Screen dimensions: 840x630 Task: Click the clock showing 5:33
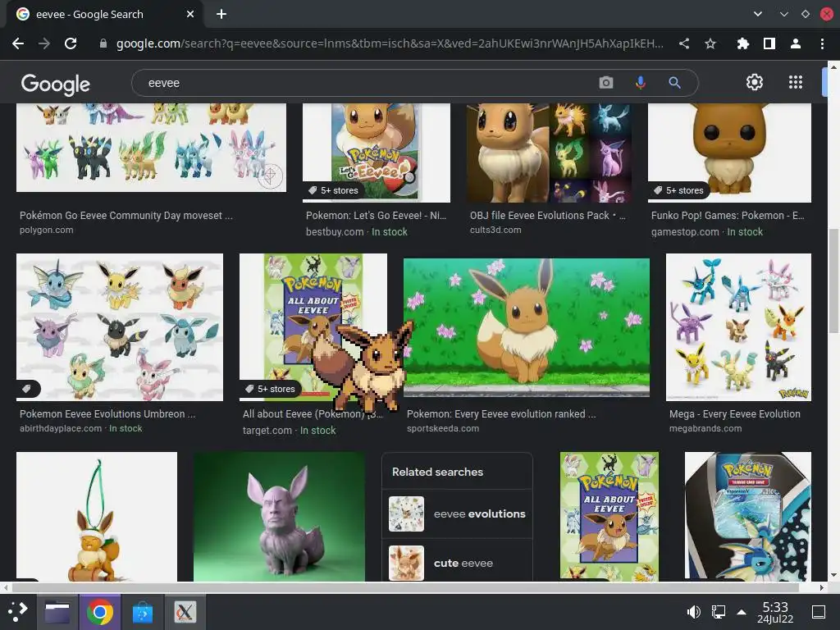point(775,612)
